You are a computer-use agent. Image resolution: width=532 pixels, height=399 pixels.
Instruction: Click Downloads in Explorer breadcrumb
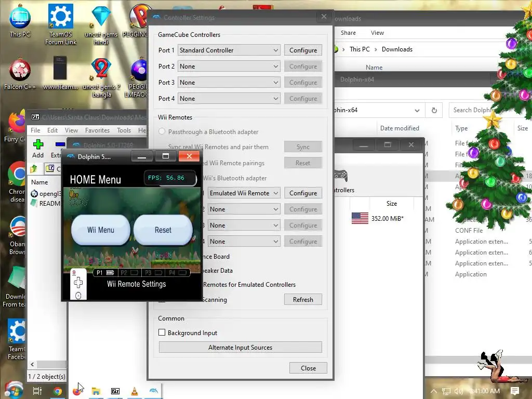point(397,49)
